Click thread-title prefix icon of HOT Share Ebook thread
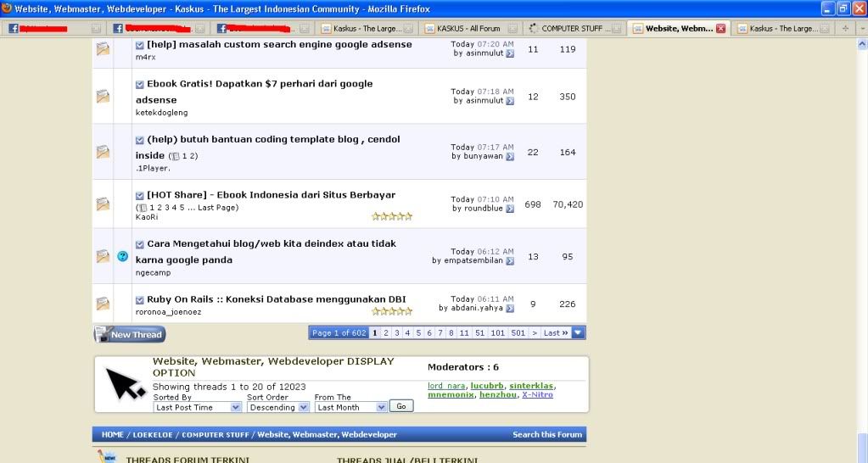This screenshot has height=463, width=868. pos(139,196)
